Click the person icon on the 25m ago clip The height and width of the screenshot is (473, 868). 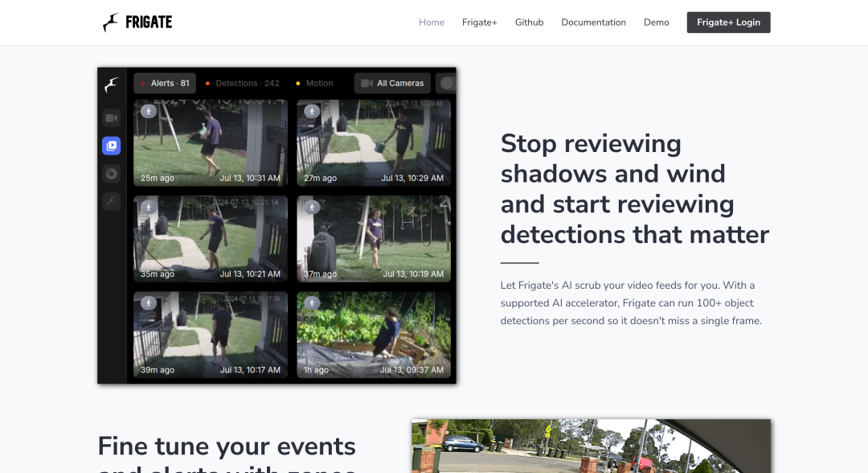click(149, 111)
